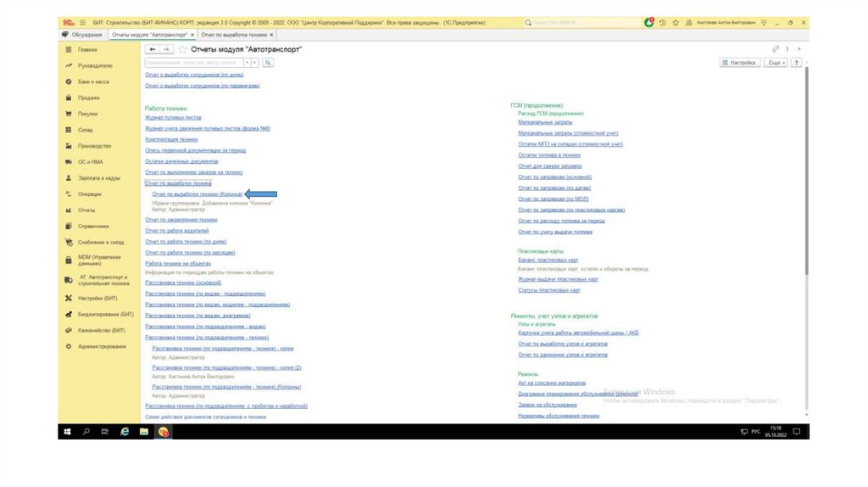
Task: Open 'Расстановка техники (основной)' link
Action: 183,283
